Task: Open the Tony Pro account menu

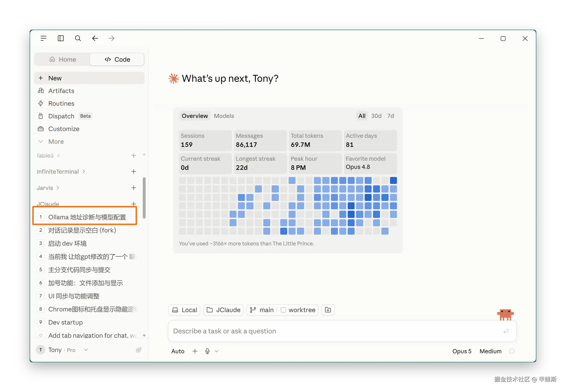Action: (62, 350)
